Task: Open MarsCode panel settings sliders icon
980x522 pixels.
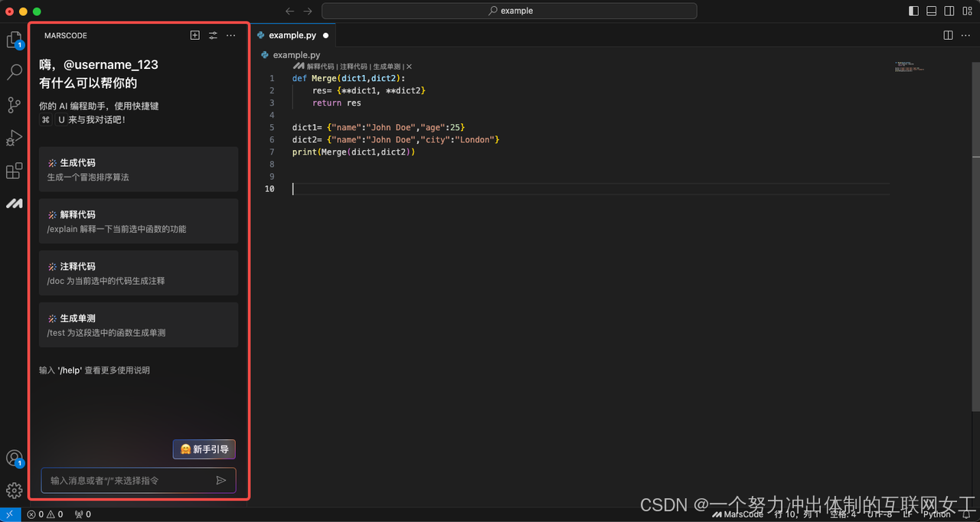Action: 213,35
